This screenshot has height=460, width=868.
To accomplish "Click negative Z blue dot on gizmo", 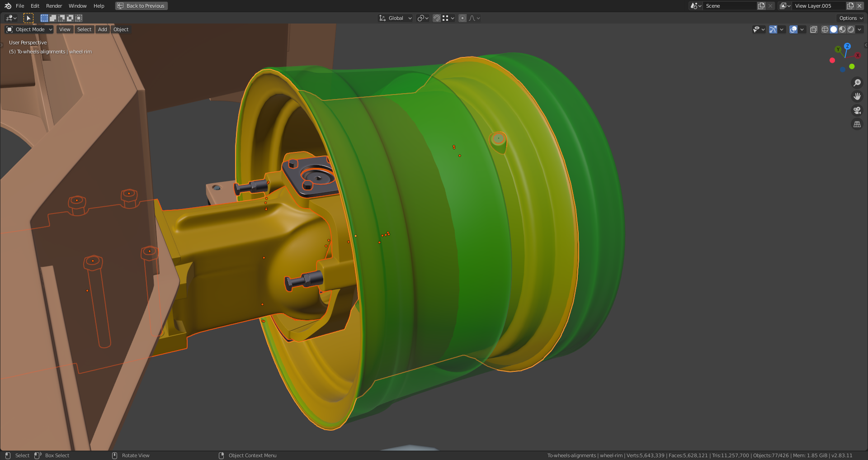I will (843, 69).
